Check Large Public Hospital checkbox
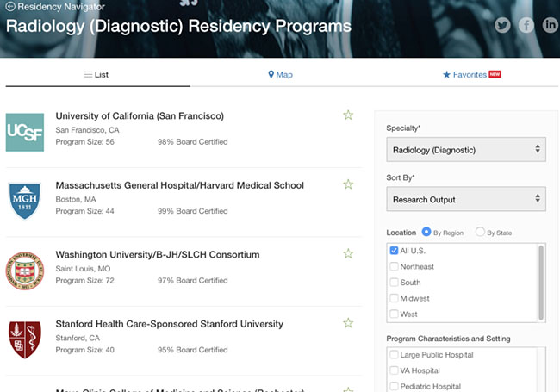 coord(394,354)
